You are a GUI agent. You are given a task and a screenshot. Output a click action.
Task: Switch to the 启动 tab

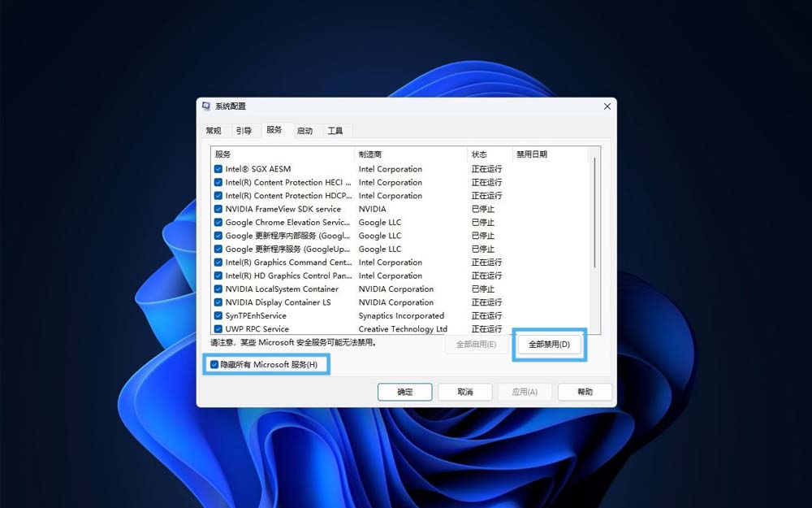point(304,131)
